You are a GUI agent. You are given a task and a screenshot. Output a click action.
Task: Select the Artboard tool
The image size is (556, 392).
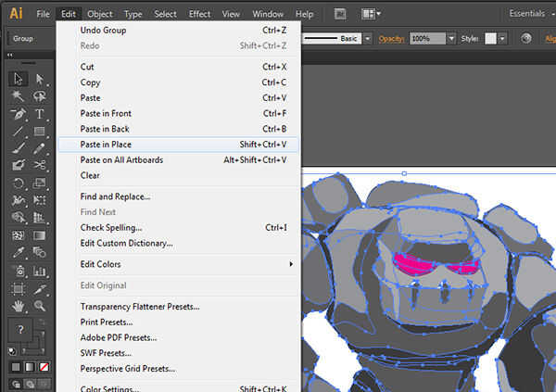click(x=18, y=289)
